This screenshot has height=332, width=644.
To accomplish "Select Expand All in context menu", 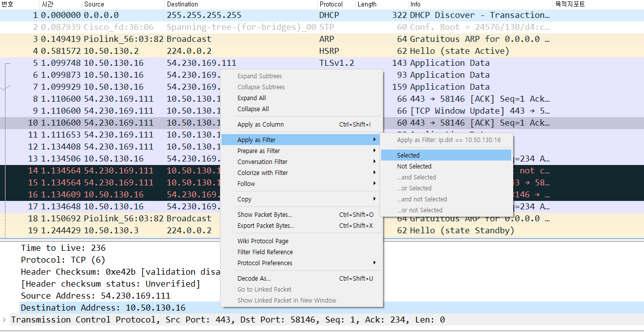I will (x=301, y=98).
